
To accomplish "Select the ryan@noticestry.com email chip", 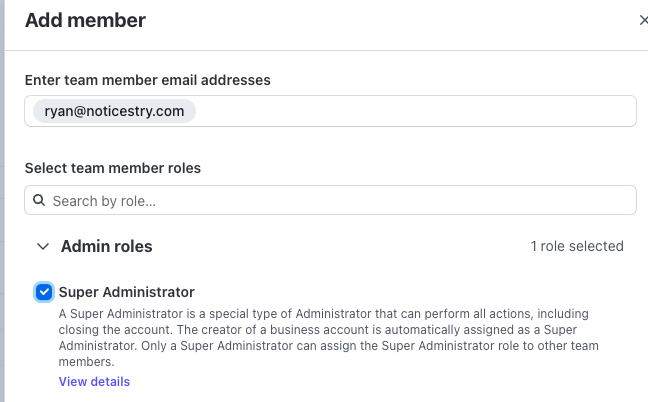I will tap(114, 111).
